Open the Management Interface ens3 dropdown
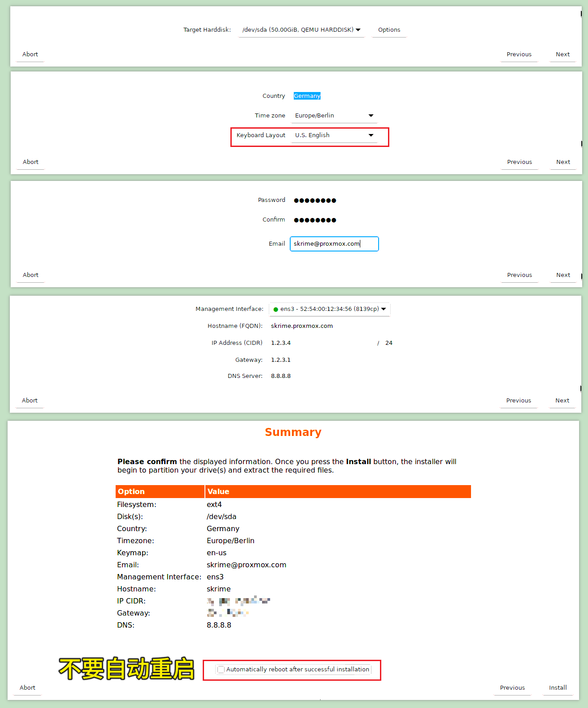Screen dimensions: 588x708 [329, 309]
